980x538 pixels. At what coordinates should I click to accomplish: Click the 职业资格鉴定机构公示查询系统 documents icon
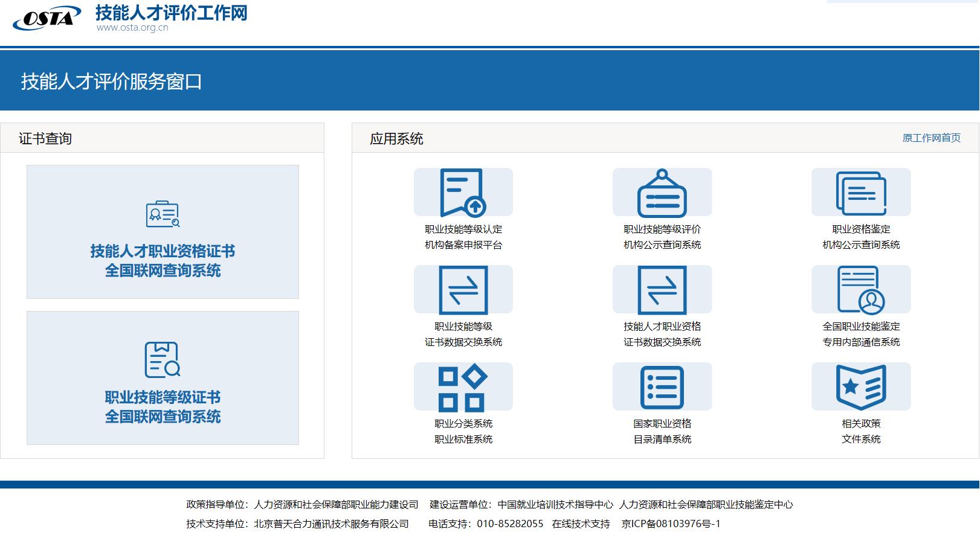pyautogui.click(x=861, y=193)
